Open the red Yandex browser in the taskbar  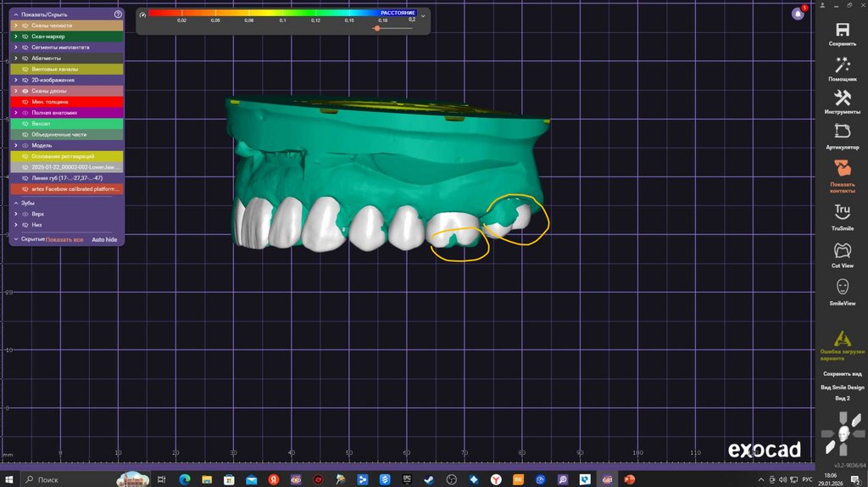(x=274, y=479)
